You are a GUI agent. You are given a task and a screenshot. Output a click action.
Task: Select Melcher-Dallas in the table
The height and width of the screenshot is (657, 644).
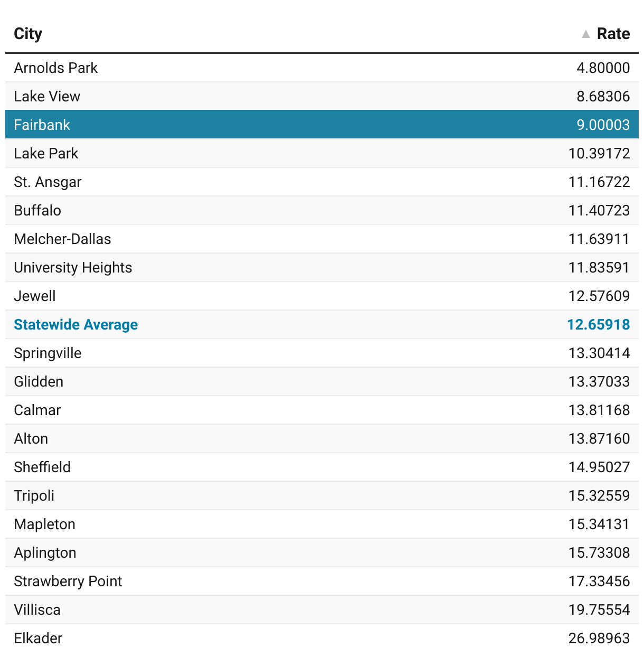[x=62, y=239]
